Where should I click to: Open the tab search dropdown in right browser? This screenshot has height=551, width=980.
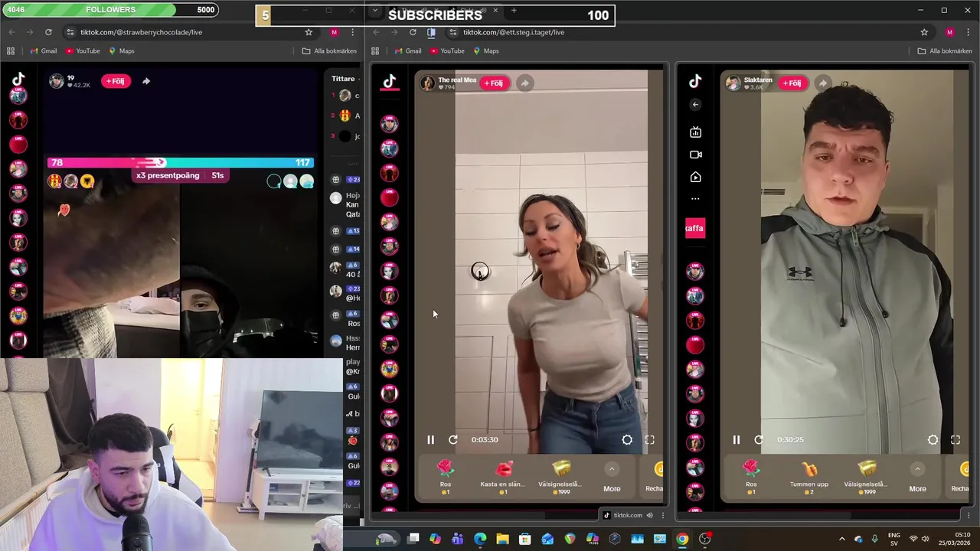374,11
